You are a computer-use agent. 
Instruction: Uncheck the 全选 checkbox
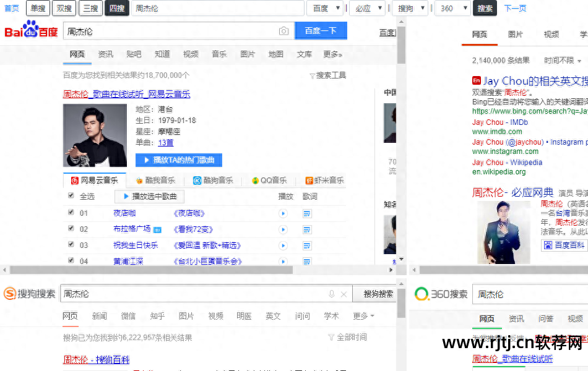pos(71,195)
